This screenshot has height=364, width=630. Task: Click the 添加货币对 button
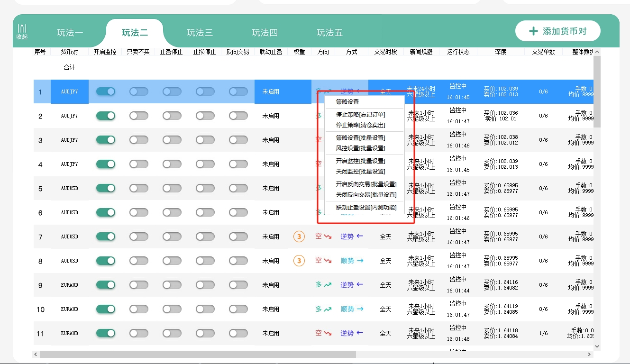[x=557, y=31]
